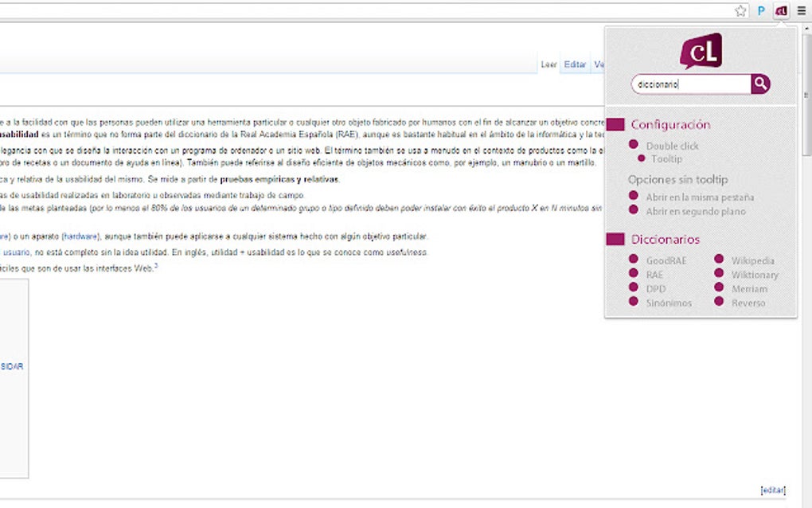
Task: Toggle the Wiktionary dictionary
Action: 719,273
